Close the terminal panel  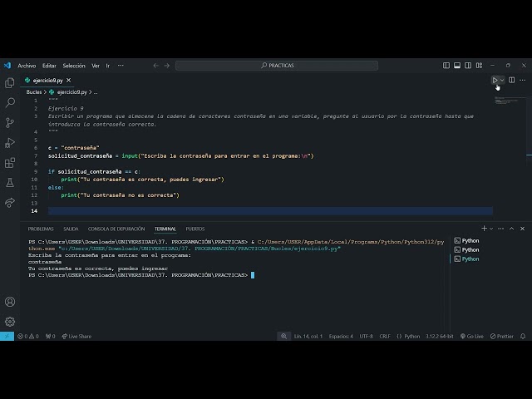(523, 229)
